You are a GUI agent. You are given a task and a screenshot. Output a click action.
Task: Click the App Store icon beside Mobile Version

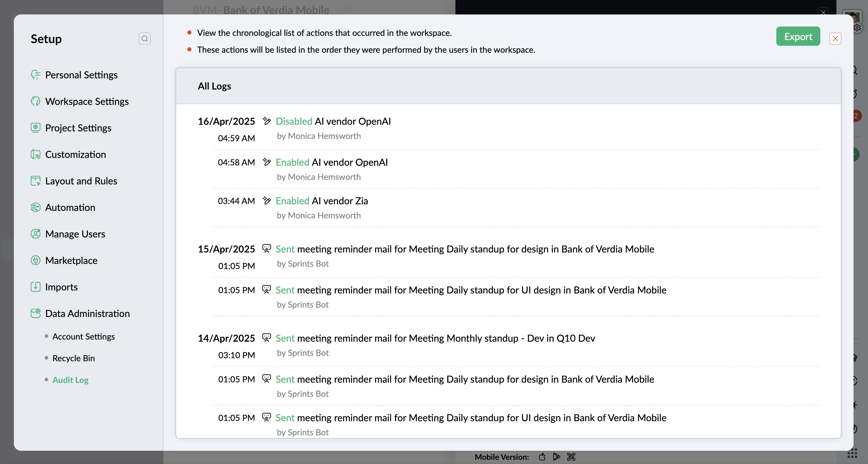pyautogui.click(x=542, y=456)
